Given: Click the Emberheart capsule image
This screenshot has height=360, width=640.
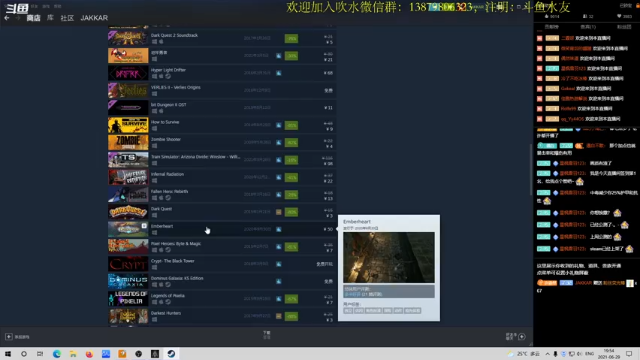Looking at the screenshot, I should pyautogui.click(x=128, y=229).
